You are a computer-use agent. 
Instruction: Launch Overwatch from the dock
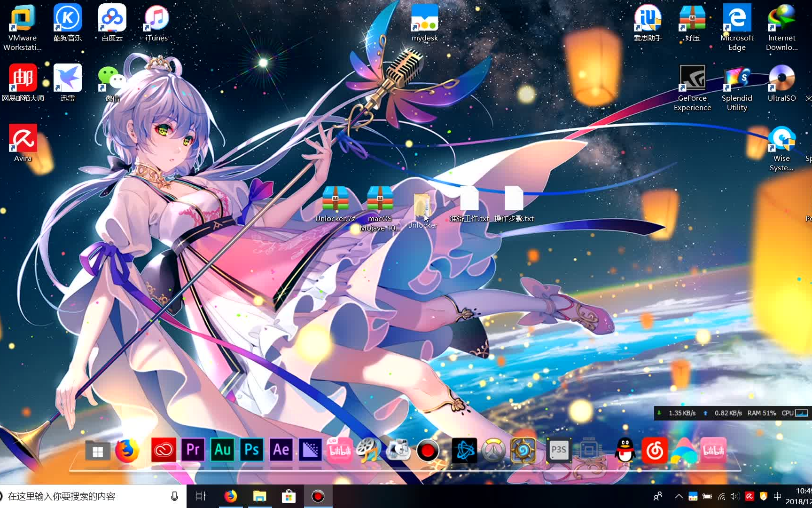[x=493, y=451]
